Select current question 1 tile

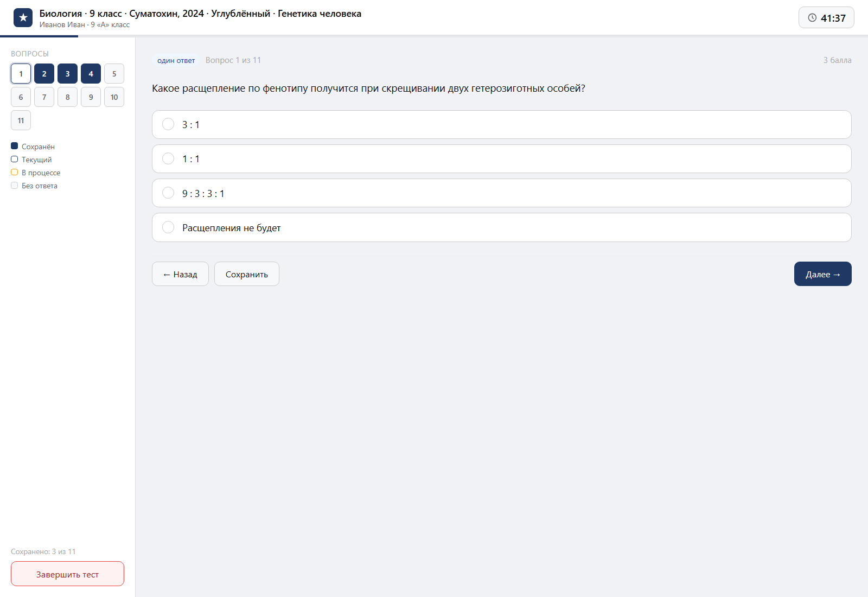coord(21,74)
